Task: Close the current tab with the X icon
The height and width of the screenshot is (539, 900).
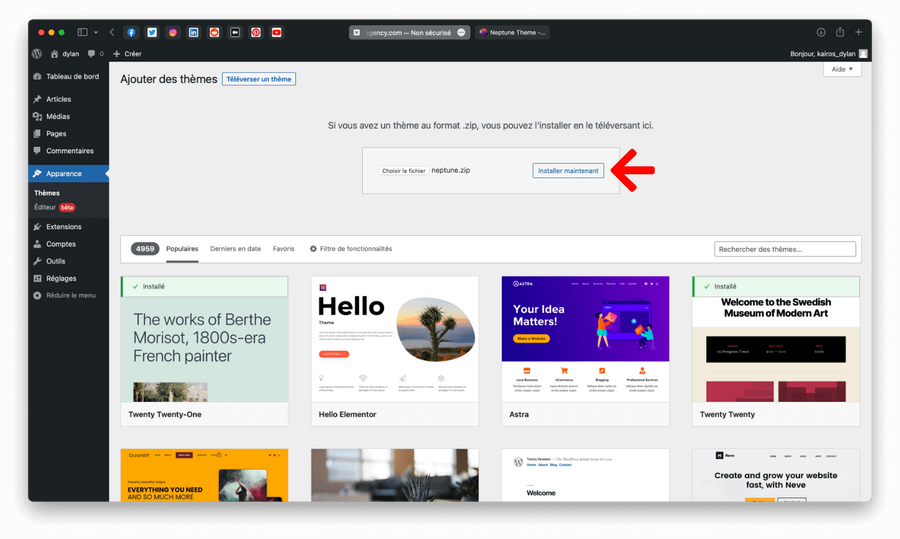Action: click(356, 33)
